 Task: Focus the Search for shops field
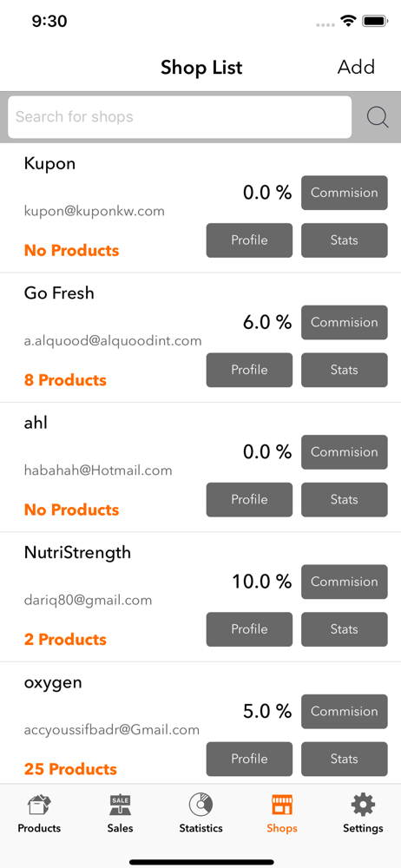click(180, 117)
